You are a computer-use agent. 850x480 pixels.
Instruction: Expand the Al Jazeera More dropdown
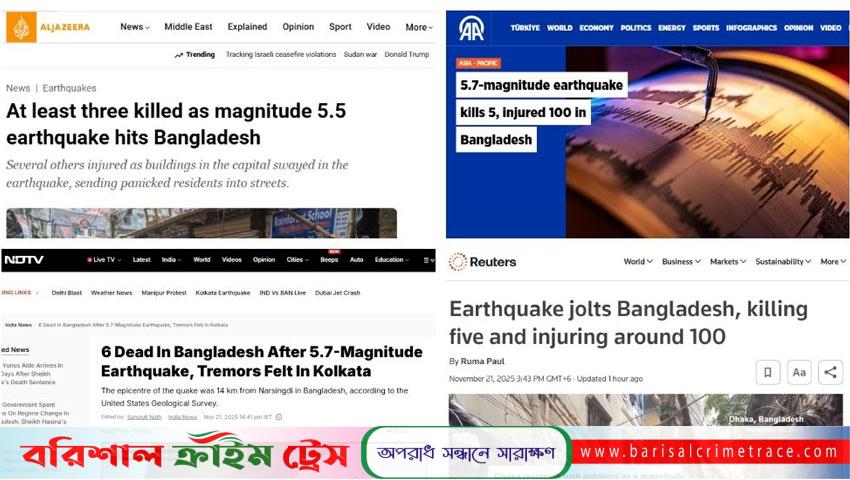pyautogui.click(x=419, y=27)
